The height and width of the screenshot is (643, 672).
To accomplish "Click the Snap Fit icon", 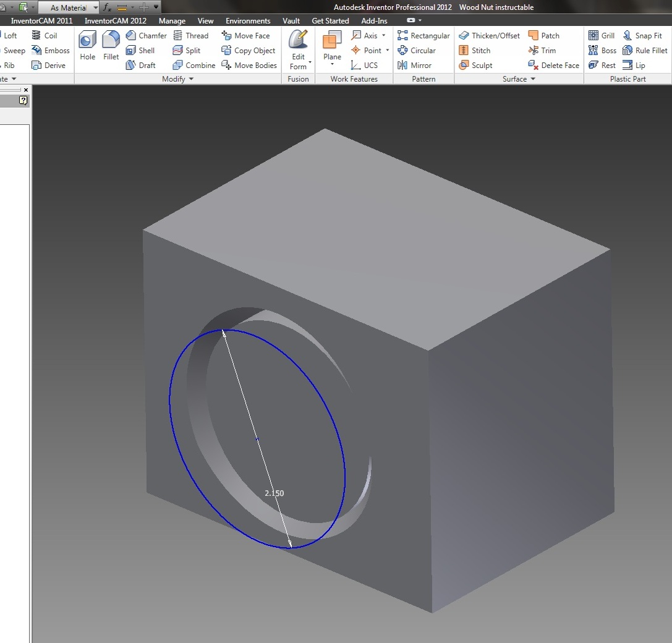I will (627, 36).
